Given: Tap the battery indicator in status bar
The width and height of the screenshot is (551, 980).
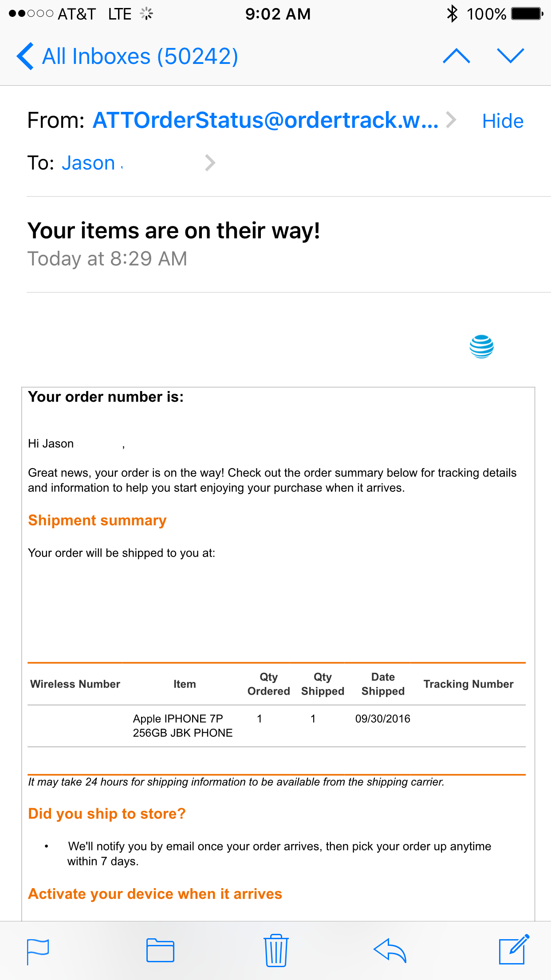Looking at the screenshot, I should pos(527,14).
